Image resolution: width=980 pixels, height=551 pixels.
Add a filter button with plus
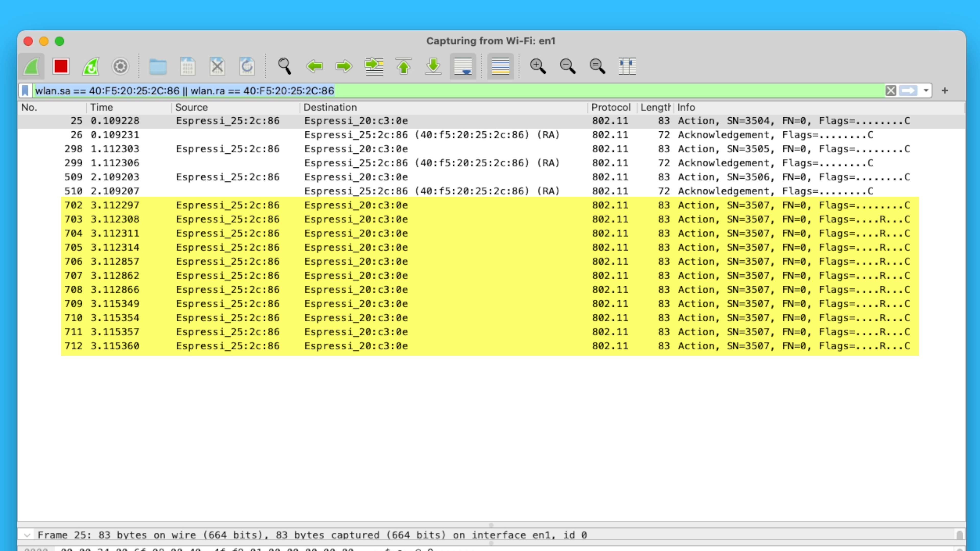click(x=945, y=91)
